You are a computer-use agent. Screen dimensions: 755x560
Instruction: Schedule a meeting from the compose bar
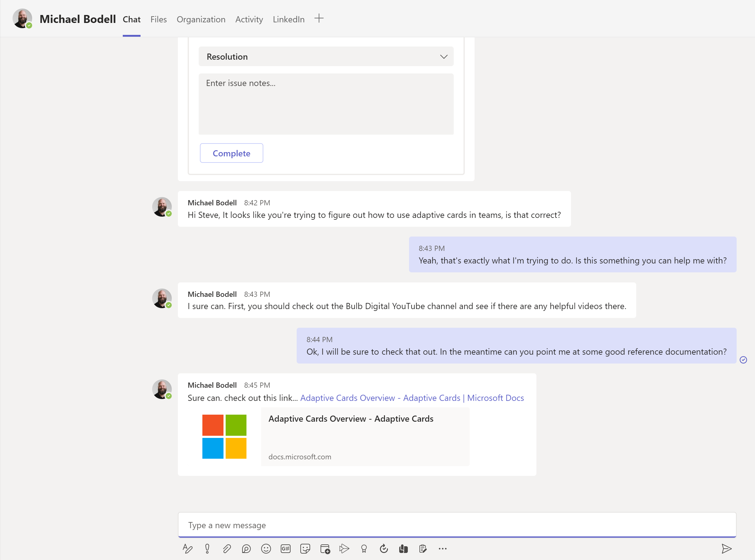pos(325,548)
